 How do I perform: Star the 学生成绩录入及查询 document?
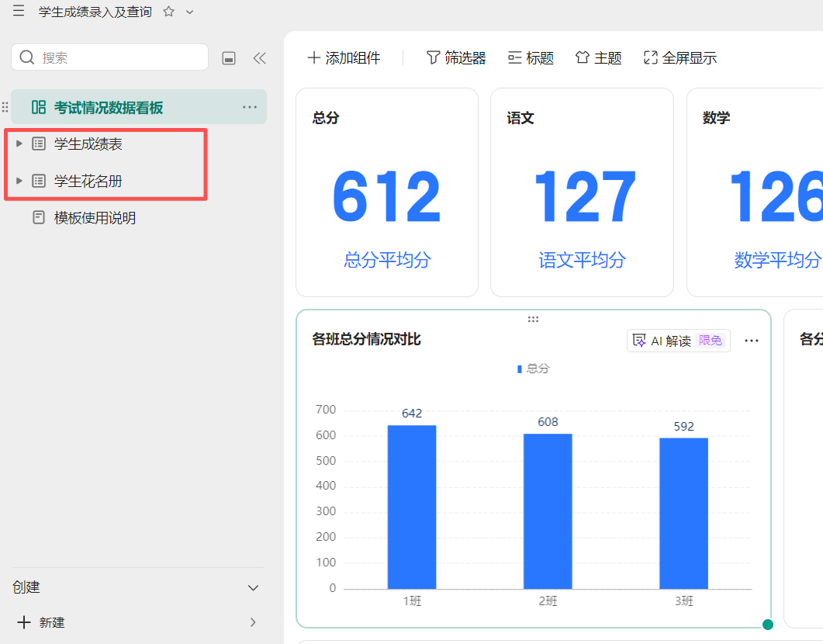[x=168, y=12]
